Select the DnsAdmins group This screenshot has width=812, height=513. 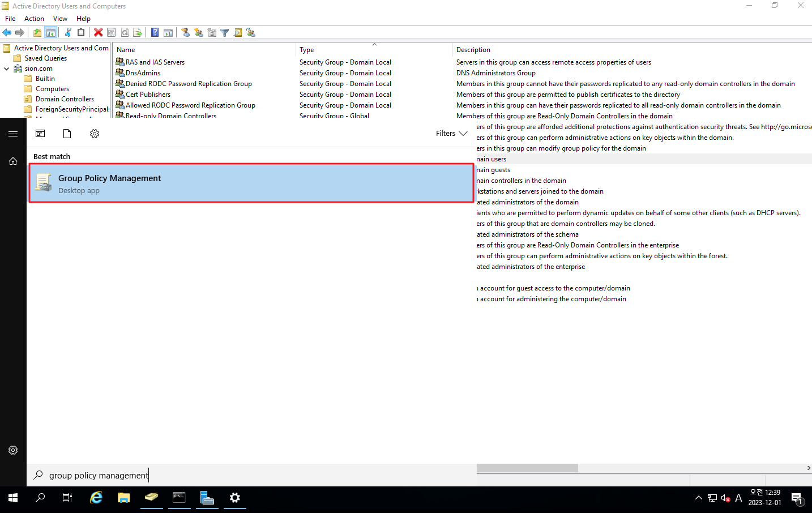tap(143, 73)
